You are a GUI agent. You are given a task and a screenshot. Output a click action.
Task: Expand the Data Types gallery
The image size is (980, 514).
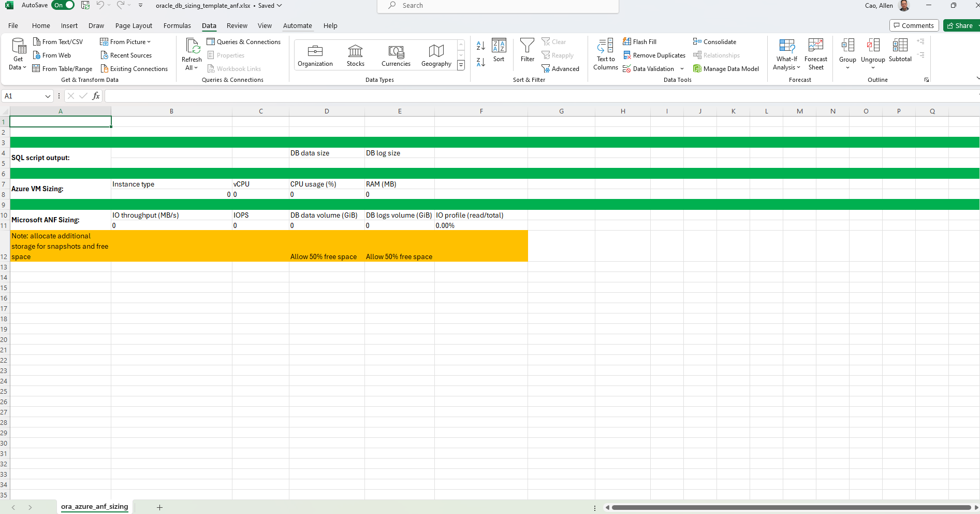tap(461, 65)
